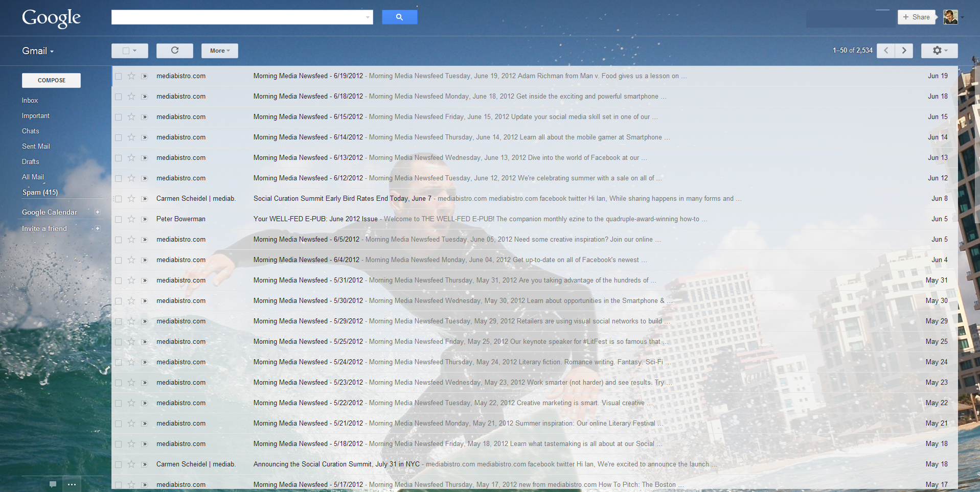Open the Chats label
Image resolution: width=980 pixels, height=492 pixels.
(x=31, y=131)
